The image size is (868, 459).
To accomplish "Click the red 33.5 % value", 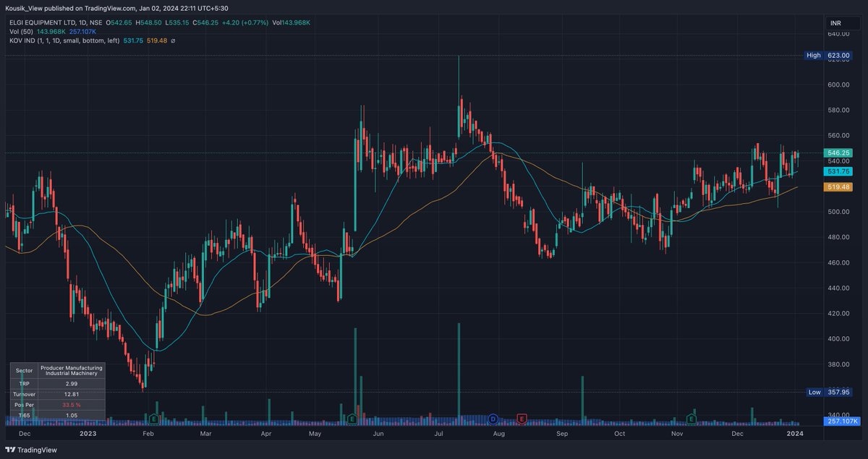I will [x=71, y=405].
